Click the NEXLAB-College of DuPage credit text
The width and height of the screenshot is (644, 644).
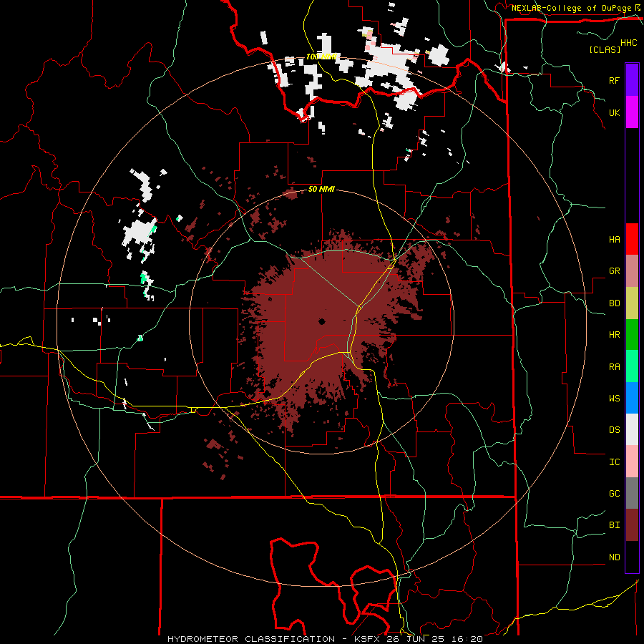pyautogui.click(x=571, y=8)
